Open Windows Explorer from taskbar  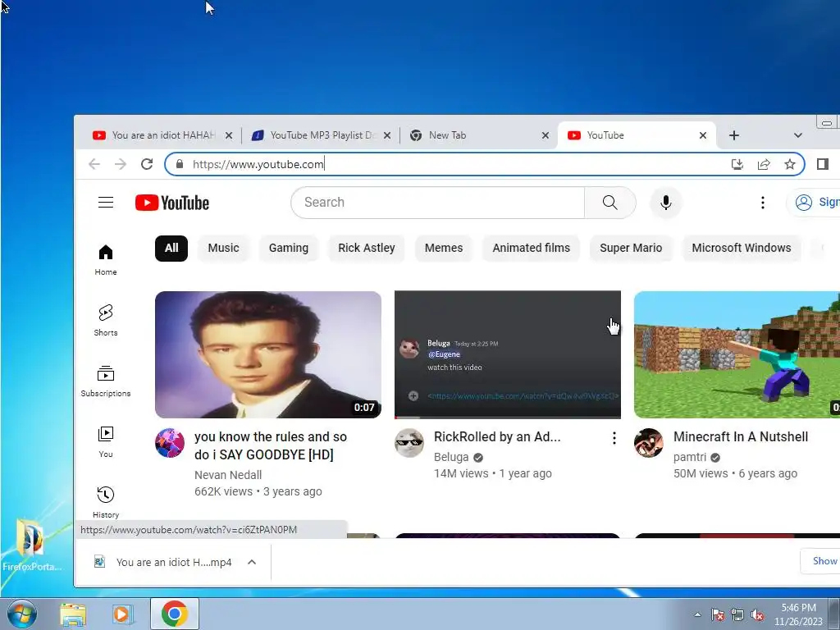73,614
